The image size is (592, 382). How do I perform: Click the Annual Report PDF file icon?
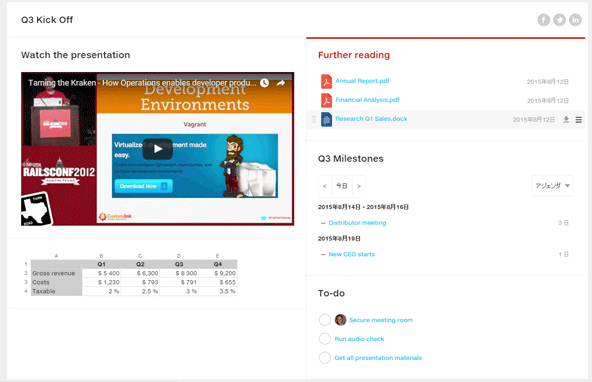[x=326, y=81]
